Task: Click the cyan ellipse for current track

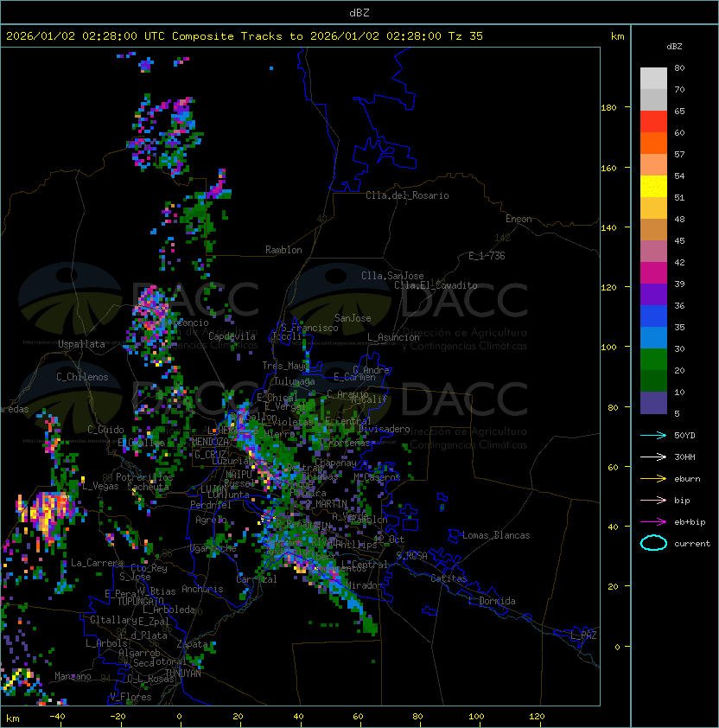Action: (x=653, y=543)
